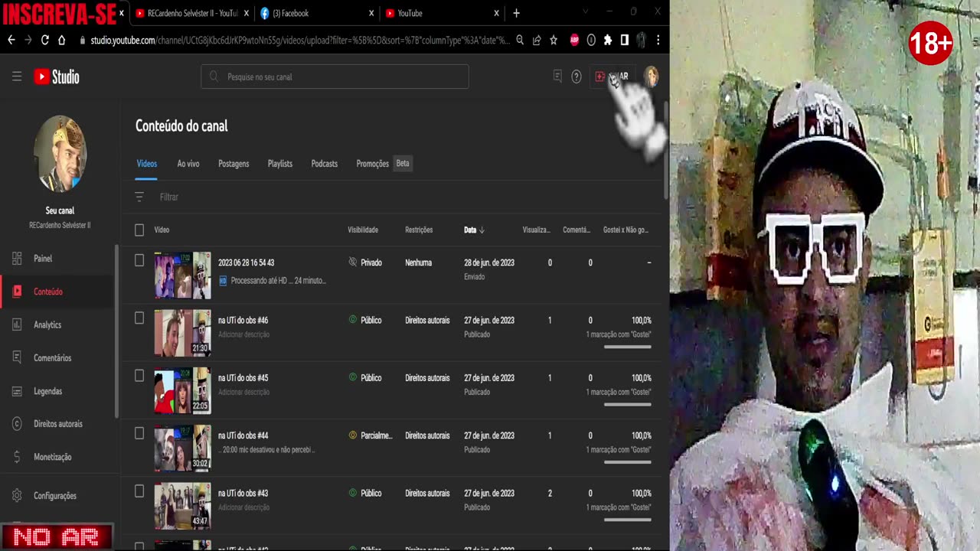Screen dimensions: 980x551
Task: Click the HD processing icon under 2023 06 28
Action: 223,281
